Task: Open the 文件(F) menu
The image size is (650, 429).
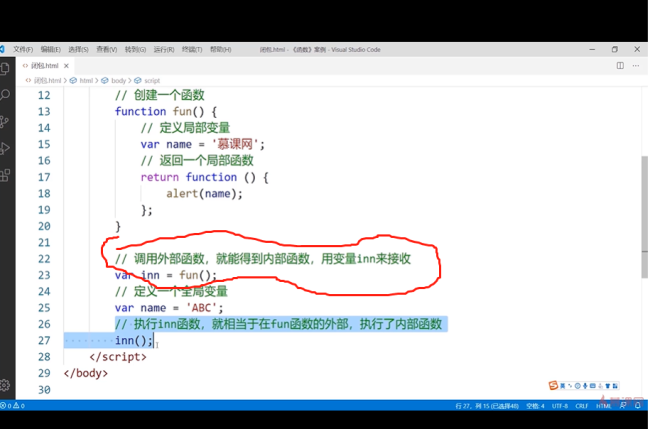Action: coord(23,49)
